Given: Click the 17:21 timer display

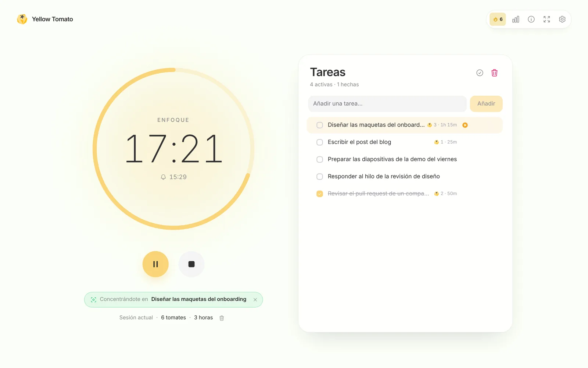Looking at the screenshot, I should click(x=173, y=149).
